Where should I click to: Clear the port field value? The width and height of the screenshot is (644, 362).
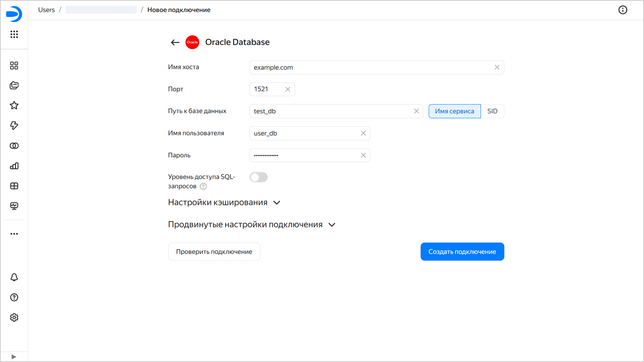[288, 89]
